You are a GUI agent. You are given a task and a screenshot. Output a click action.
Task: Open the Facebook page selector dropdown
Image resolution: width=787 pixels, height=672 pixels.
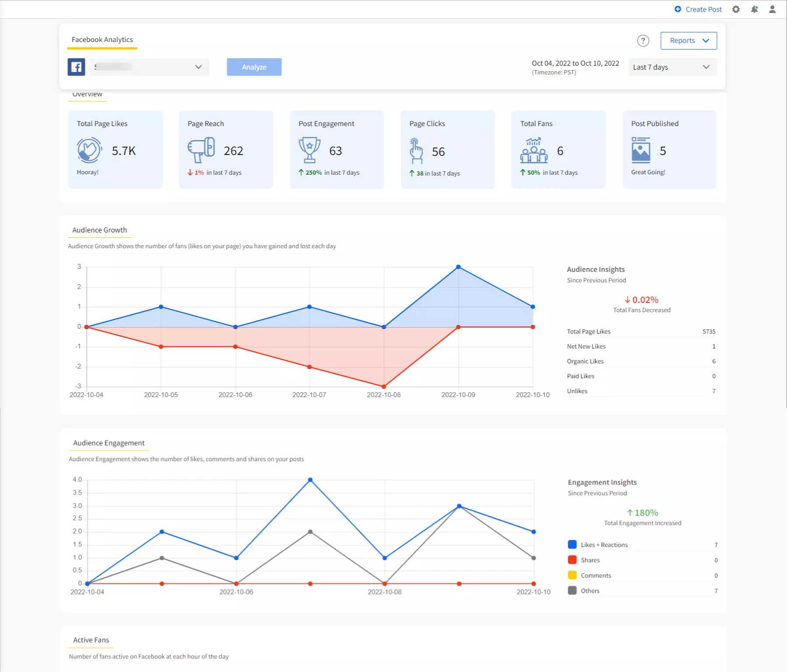click(149, 67)
